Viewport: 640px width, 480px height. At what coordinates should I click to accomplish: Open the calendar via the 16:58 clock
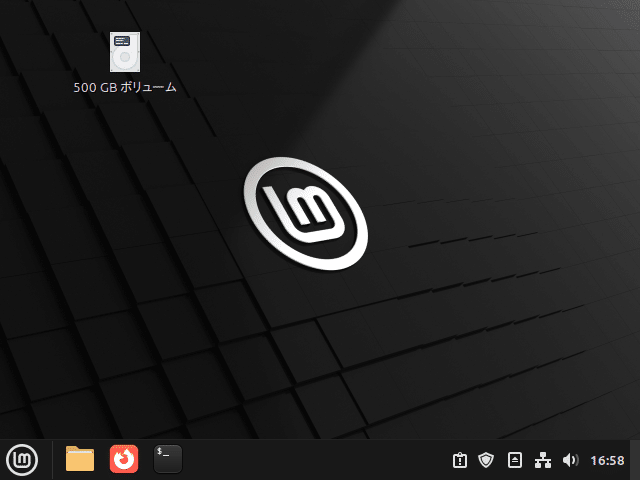(x=607, y=461)
